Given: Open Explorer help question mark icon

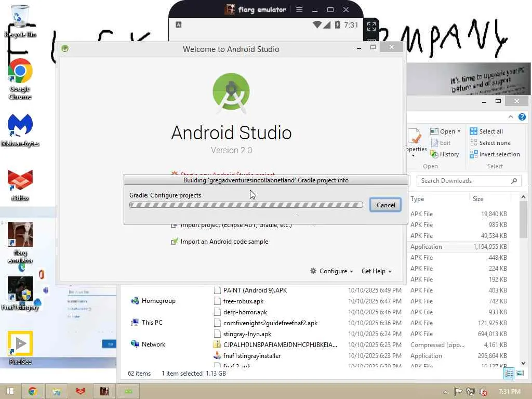Looking at the screenshot, I should tap(522, 117).
